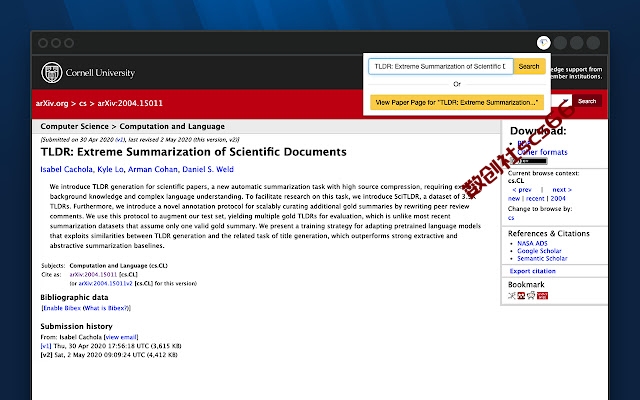Viewport: 640px width, 400px height.
Task: Open the arXiv search field dropdown arrow
Action: click(565, 101)
